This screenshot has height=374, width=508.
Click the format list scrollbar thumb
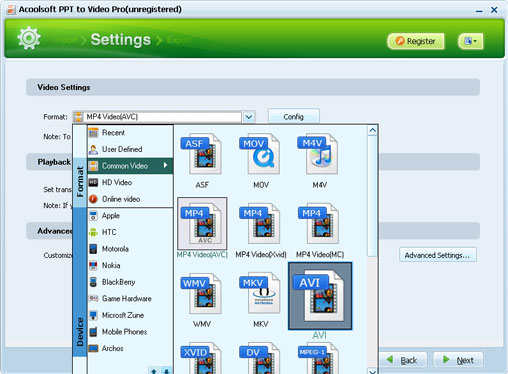pyautogui.click(x=372, y=197)
